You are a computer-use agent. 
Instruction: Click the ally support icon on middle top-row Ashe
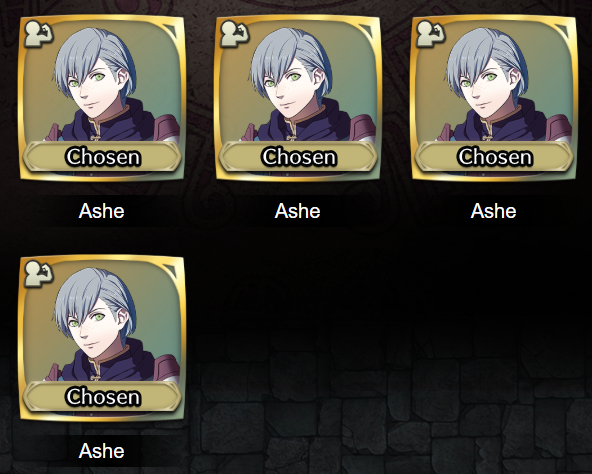[x=235, y=34]
